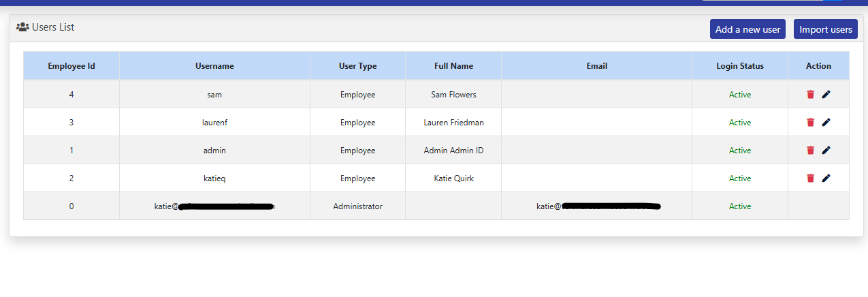Click Add a new user button

[x=748, y=29]
